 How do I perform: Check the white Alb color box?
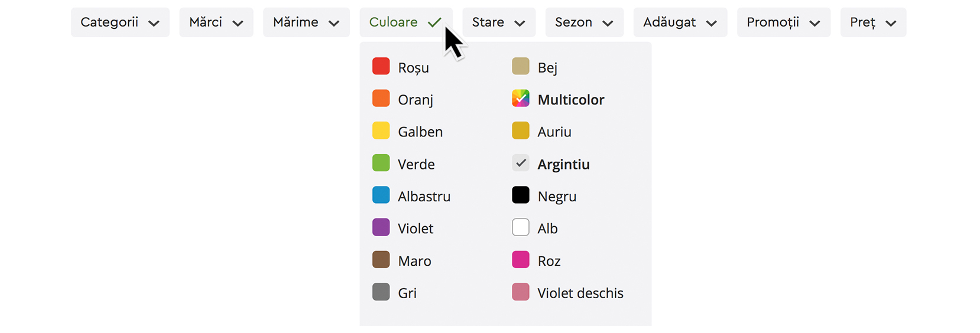(520, 227)
